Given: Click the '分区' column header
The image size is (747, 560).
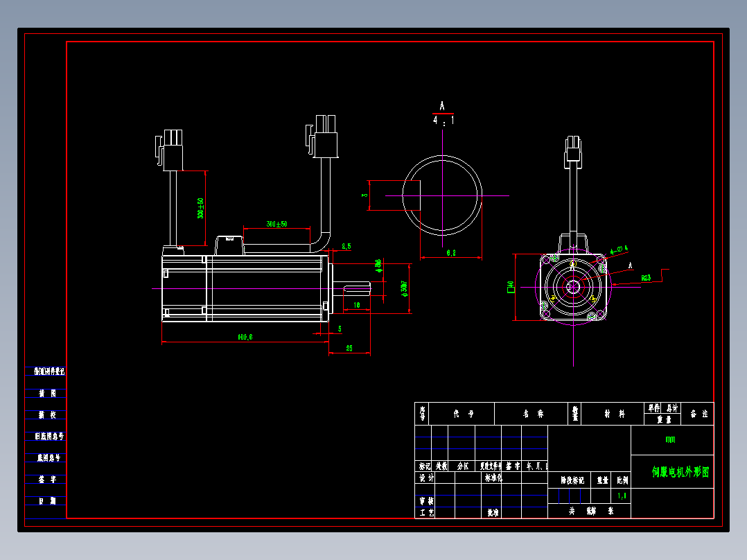Looking at the screenshot, I should [x=463, y=466].
